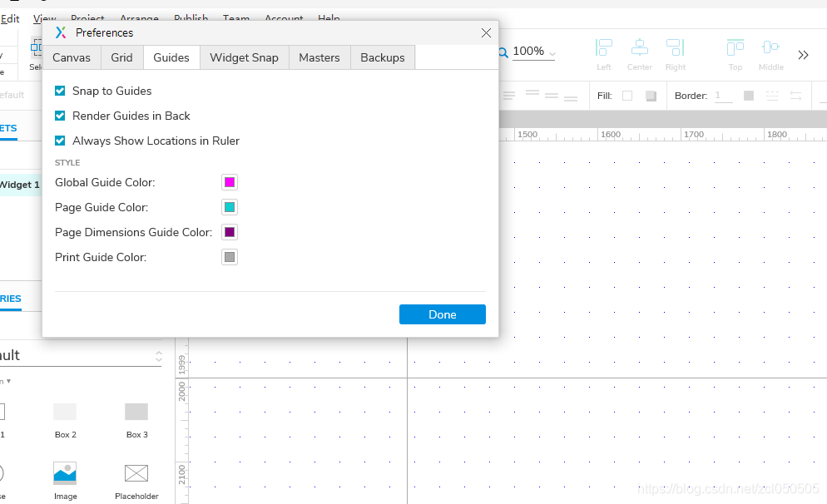Click the Border line style icon
The height and width of the screenshot is (504, 827).
[772, 96]
